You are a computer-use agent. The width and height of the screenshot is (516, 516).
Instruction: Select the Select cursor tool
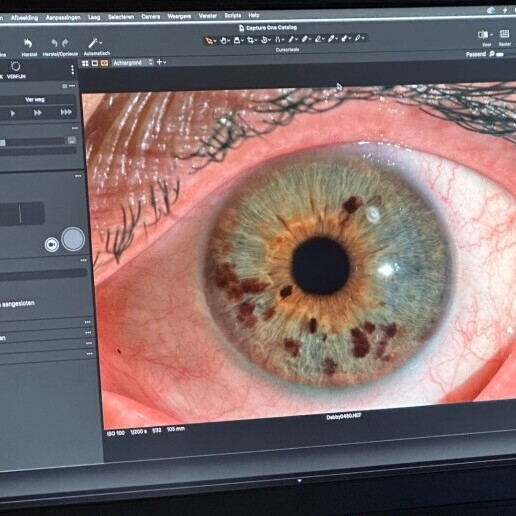tap(209, 41)
